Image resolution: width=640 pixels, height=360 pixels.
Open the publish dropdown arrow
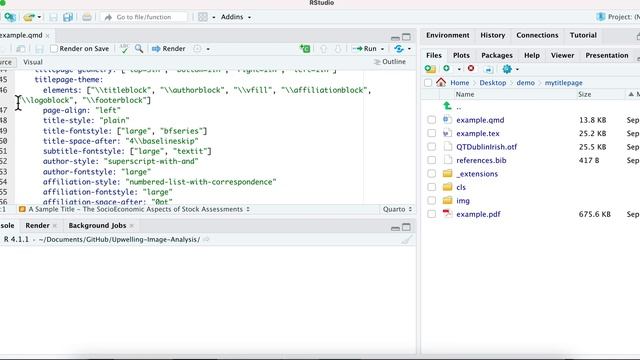409,49
